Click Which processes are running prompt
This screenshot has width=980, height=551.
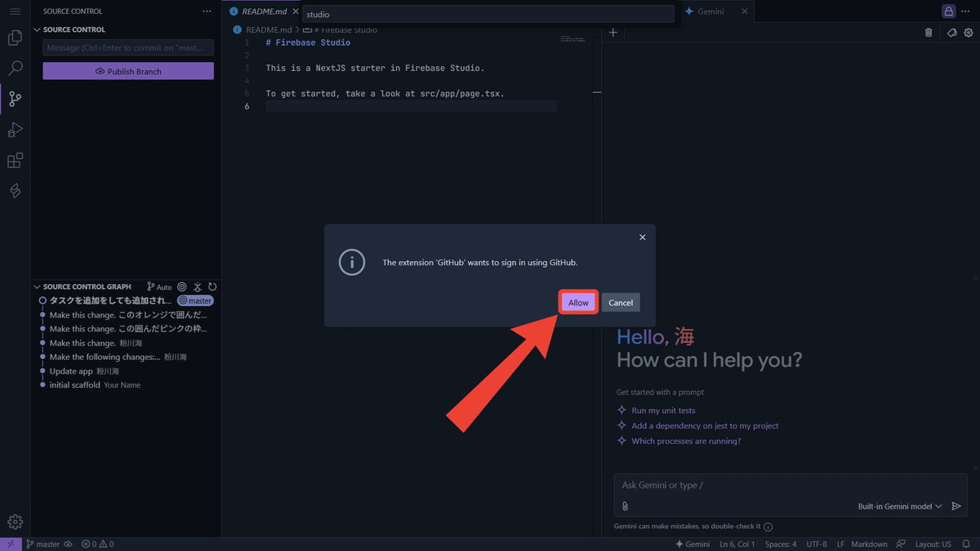click(x=686, y=441)
